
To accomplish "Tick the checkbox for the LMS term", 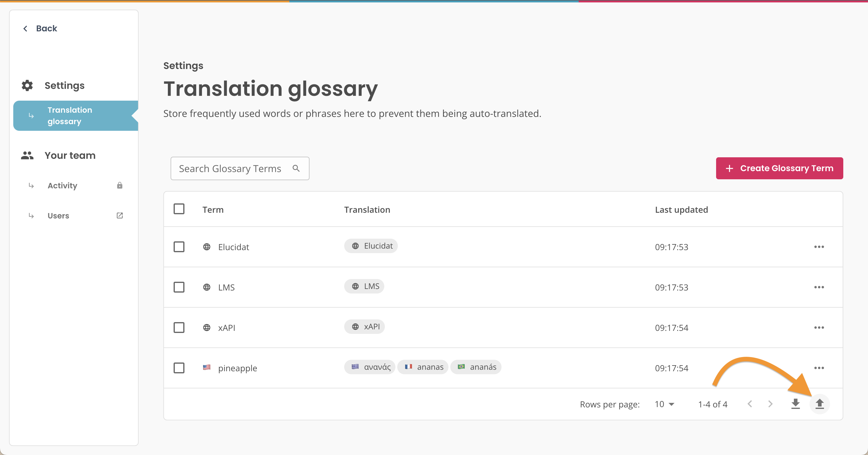I will pyautogui.click(x=179, y=287).
